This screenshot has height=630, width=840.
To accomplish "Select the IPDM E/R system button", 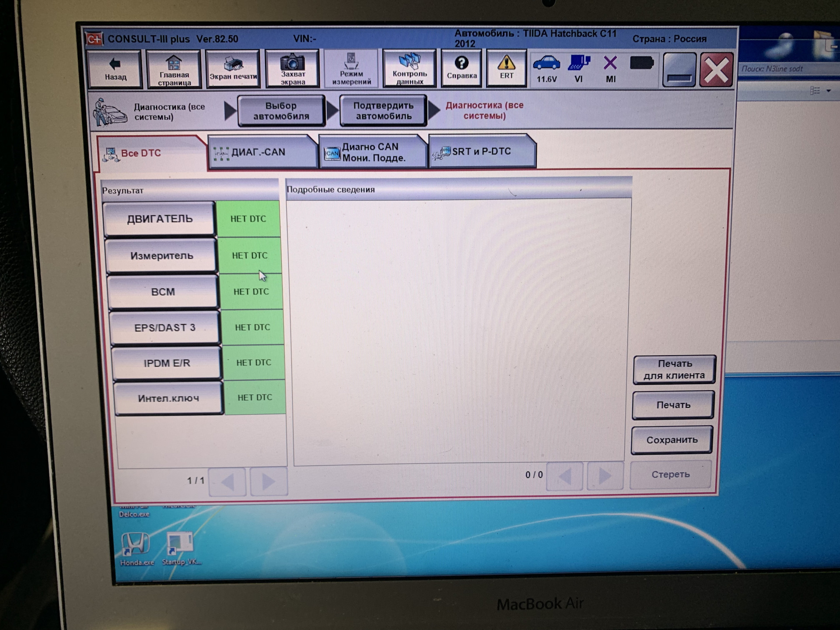I will click(167, 363).
